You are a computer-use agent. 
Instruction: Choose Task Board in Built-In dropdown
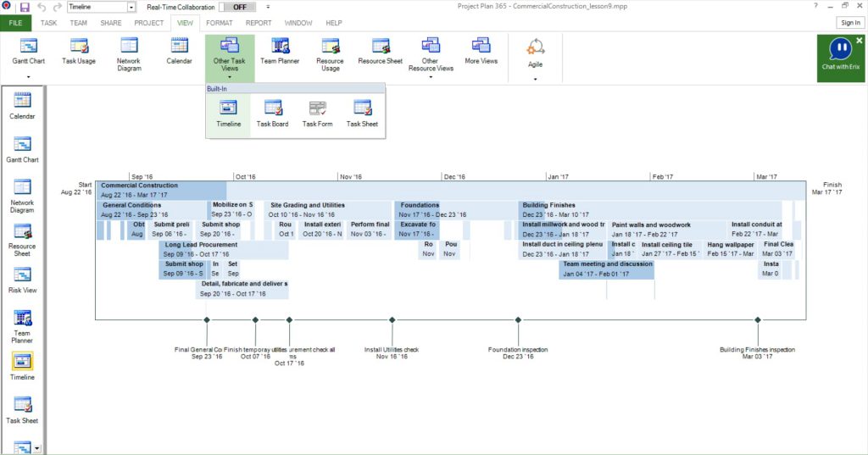pos(272,114)
